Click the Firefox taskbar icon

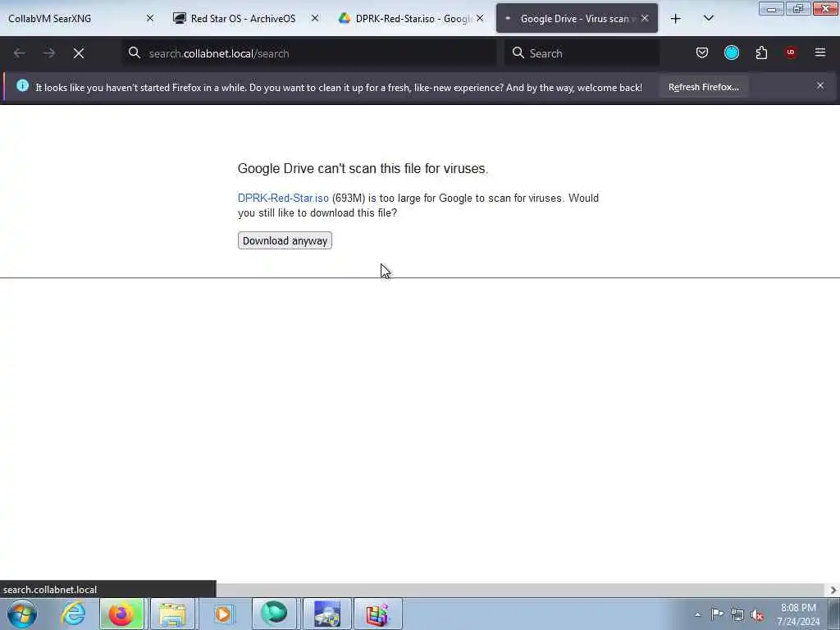tap(121, 614)
